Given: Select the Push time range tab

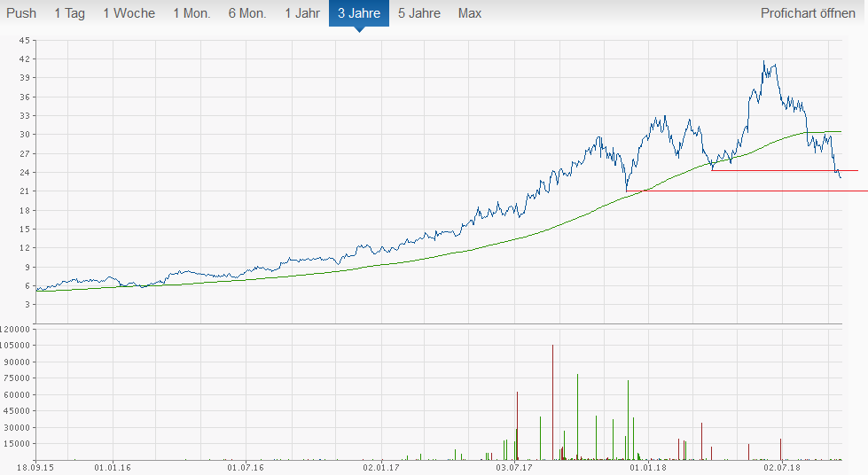Looking at the screenshot, I should coord(21,13).
